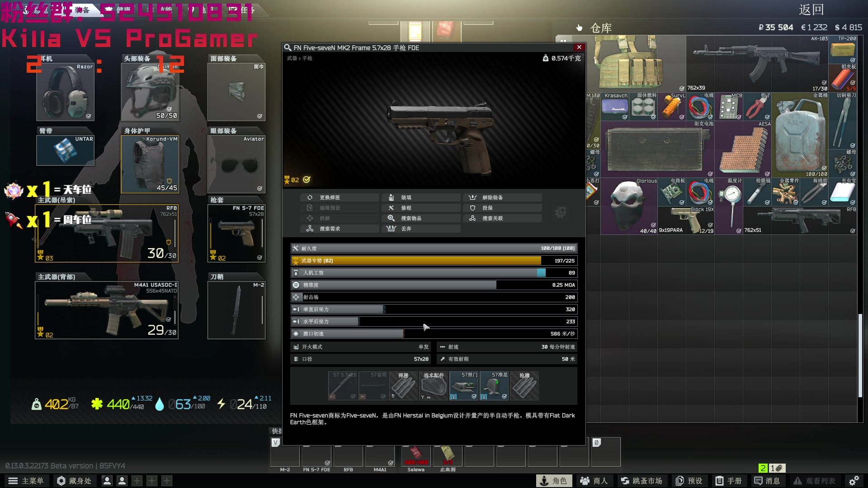The image size is (868, 488).
Task: Select the 战术配件 tactical slot
Action: pyautogui.click(x=434, y=386)
